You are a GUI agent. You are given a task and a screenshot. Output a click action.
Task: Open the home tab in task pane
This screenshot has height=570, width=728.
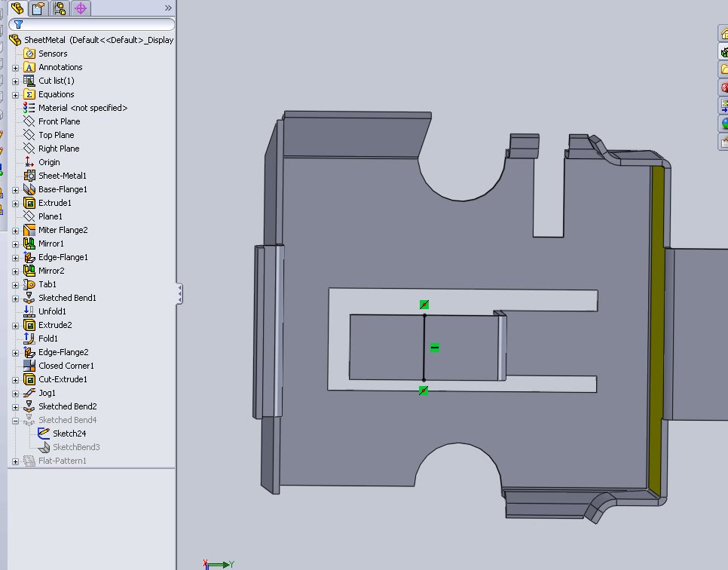tap(723, 33)
